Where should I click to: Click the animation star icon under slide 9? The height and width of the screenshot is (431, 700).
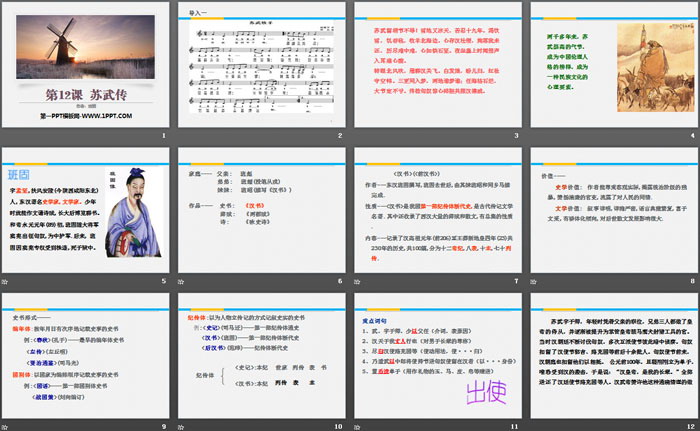[x=5, y=427]
